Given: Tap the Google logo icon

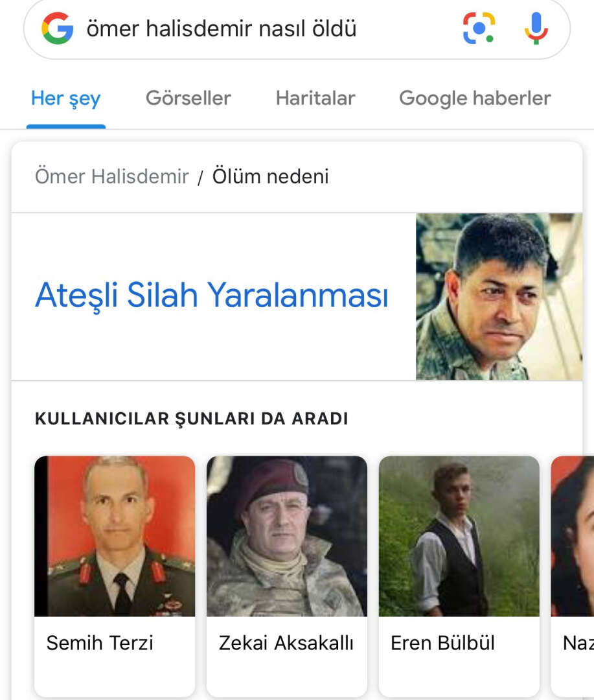Looking at the screenshot, I should (x=58, y=29).
